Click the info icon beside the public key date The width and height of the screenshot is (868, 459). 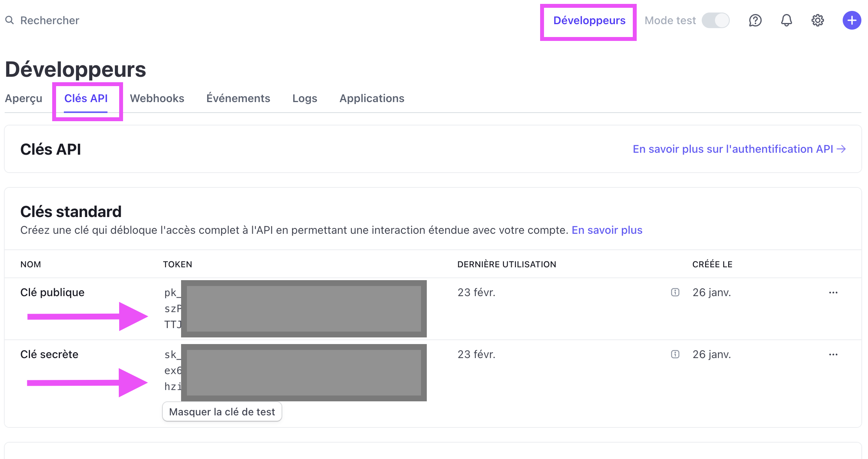[x=675, y=292]
